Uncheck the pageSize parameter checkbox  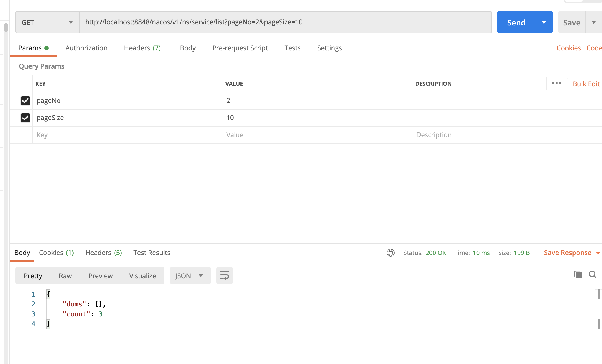point(25,118)
